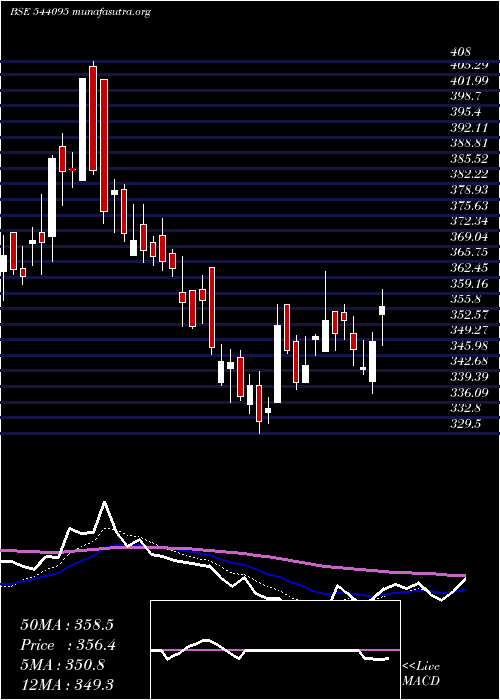Click the 398.7 price level label

pos(465,96)
